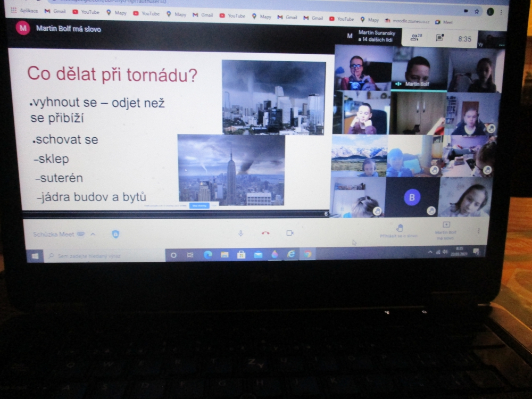Hang up with the red phone button
532x399 pixels.
coord(265,233)
